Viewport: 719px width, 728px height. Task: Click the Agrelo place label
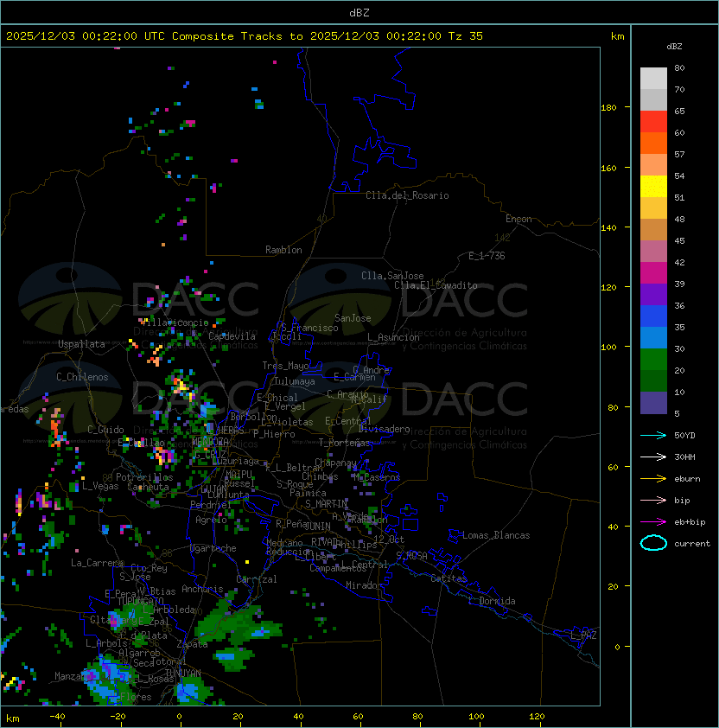pos(211,520)
